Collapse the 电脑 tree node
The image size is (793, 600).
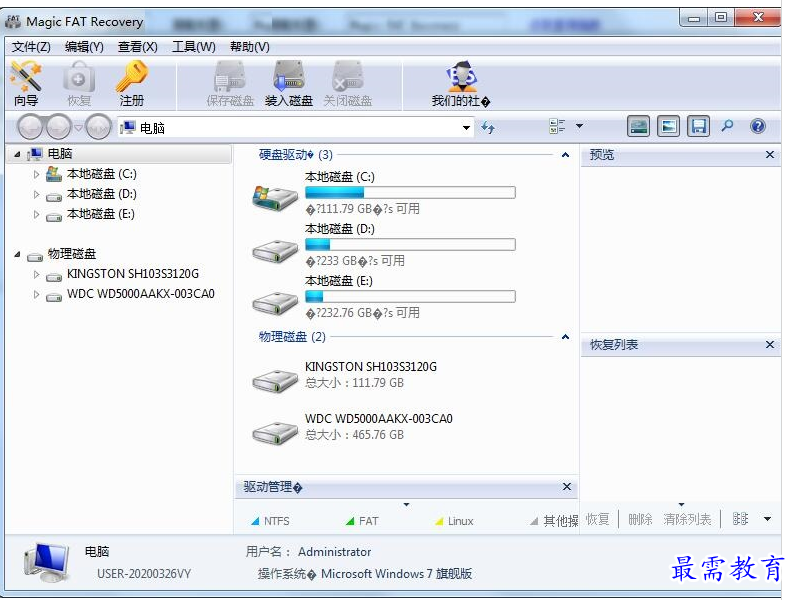[x=17, y=154]
